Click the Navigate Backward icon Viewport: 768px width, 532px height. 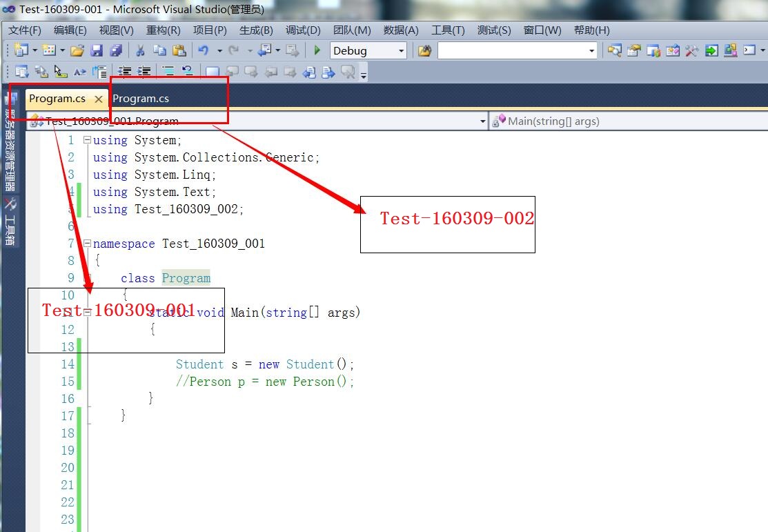(265, 50)
